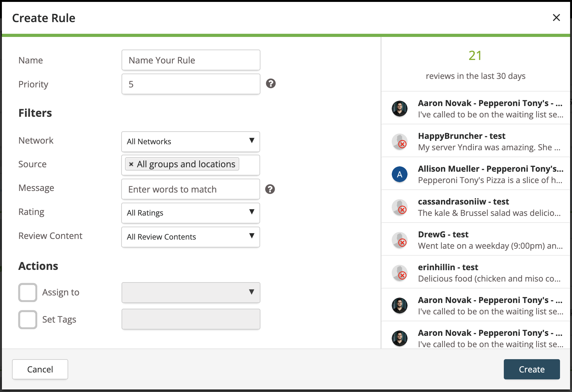Open the All Review Contents dropdown
This screenshot has height=392, width=572.
tap(191, 237)
